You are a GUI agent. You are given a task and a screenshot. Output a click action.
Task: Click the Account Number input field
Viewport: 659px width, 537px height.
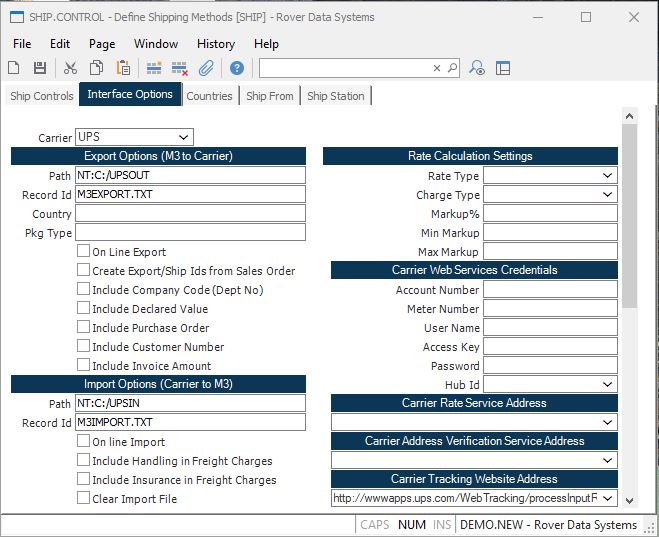point(550,290)
